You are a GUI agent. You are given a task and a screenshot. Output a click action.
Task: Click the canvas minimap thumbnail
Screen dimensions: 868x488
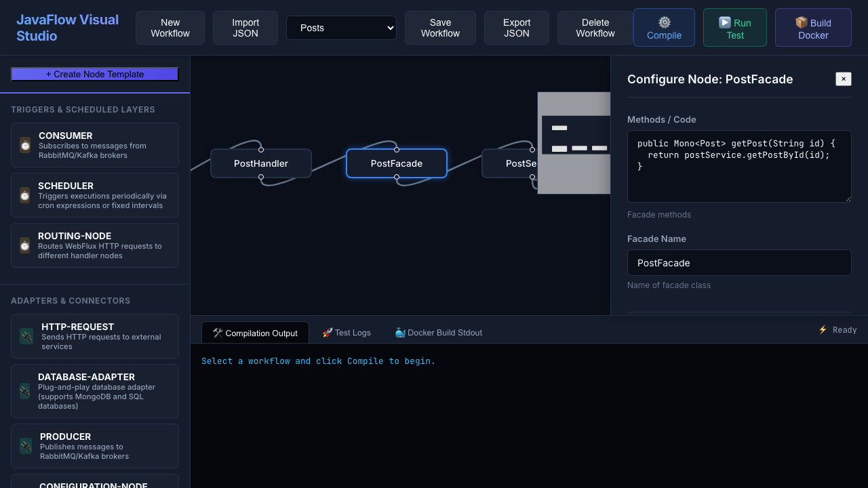tap(574, 143)
